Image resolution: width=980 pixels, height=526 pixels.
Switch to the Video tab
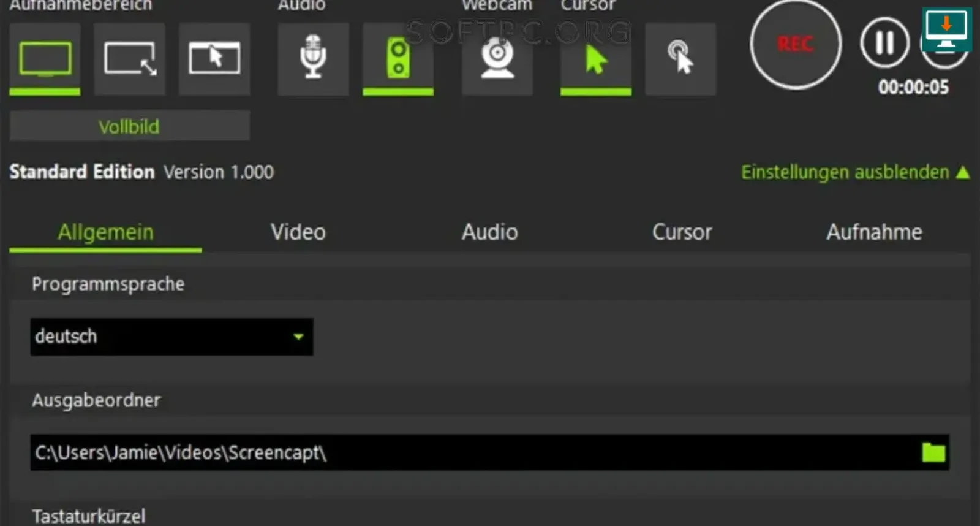pos(298,232)
